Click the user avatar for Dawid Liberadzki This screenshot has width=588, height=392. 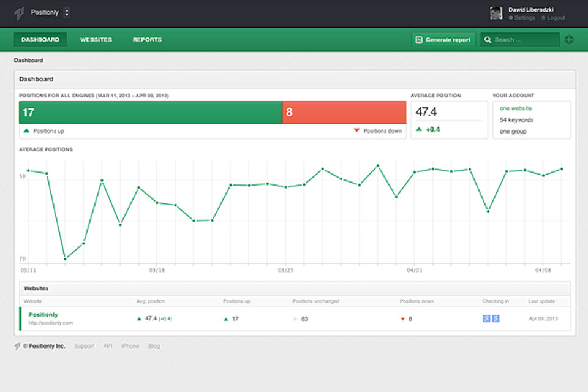pyautogui.click(x=497, y=13)
